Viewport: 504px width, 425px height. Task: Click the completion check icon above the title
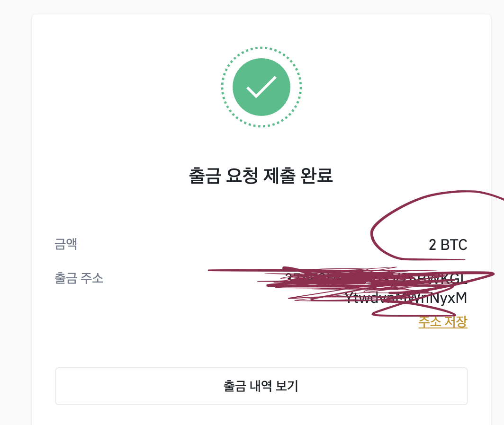260,87
